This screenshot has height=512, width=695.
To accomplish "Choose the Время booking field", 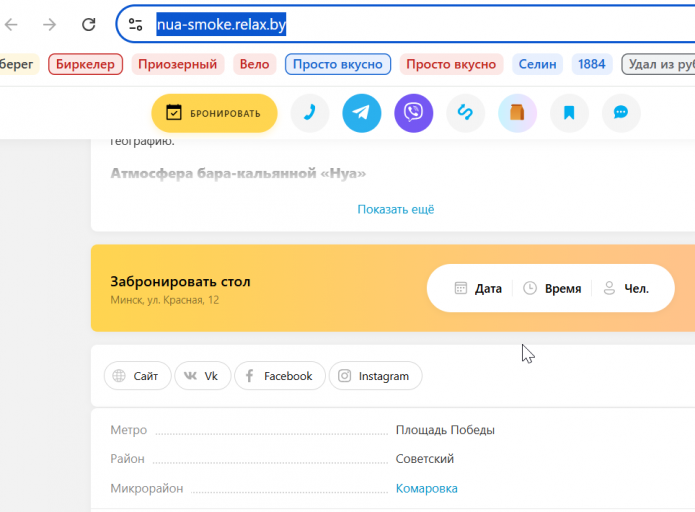I will click(552, 289).
